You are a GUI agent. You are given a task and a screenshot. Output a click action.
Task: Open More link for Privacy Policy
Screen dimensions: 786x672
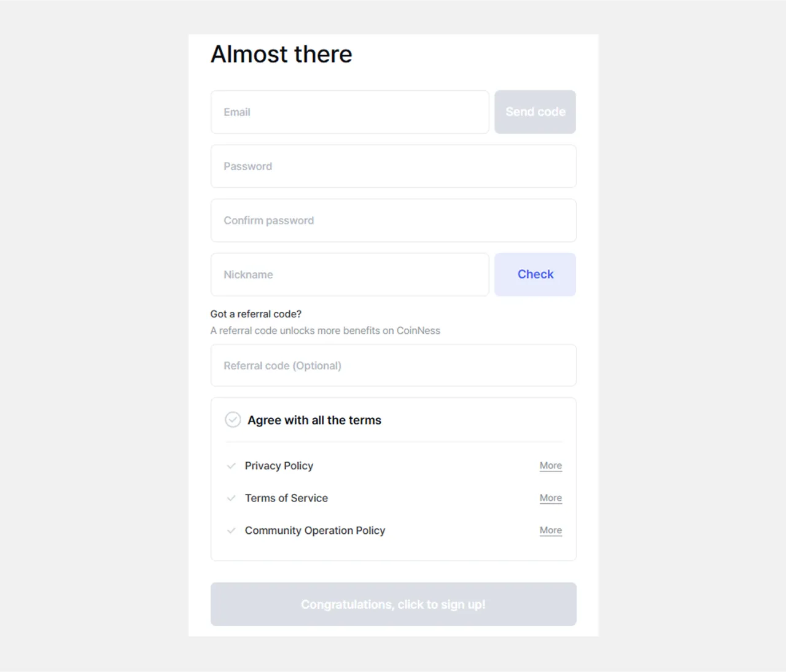point(551,466)
